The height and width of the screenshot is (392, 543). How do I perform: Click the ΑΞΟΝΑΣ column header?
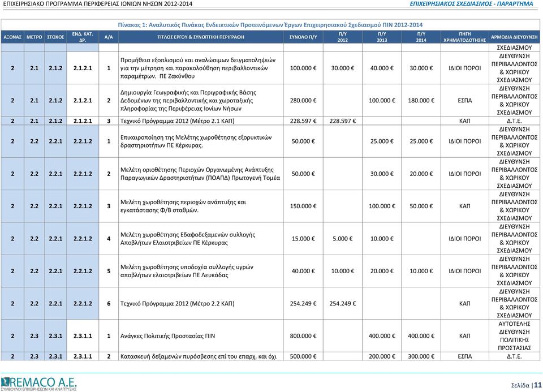[12, 37]
